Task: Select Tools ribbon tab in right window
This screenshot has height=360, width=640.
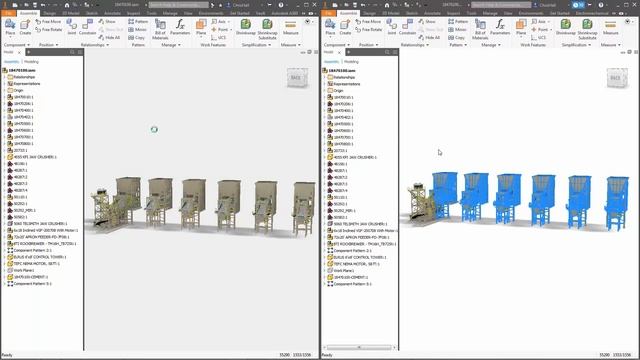Action: click(x=471, y=13)
